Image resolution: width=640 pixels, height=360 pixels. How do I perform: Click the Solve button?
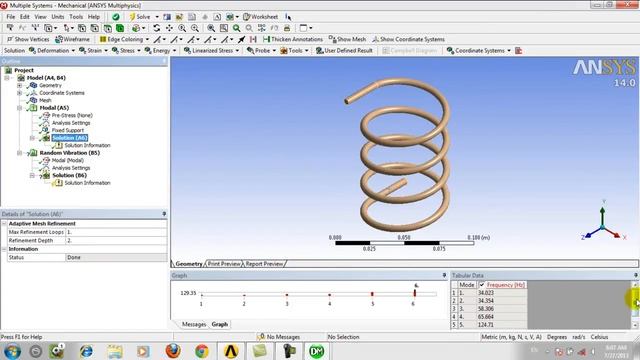coord(140,17)
